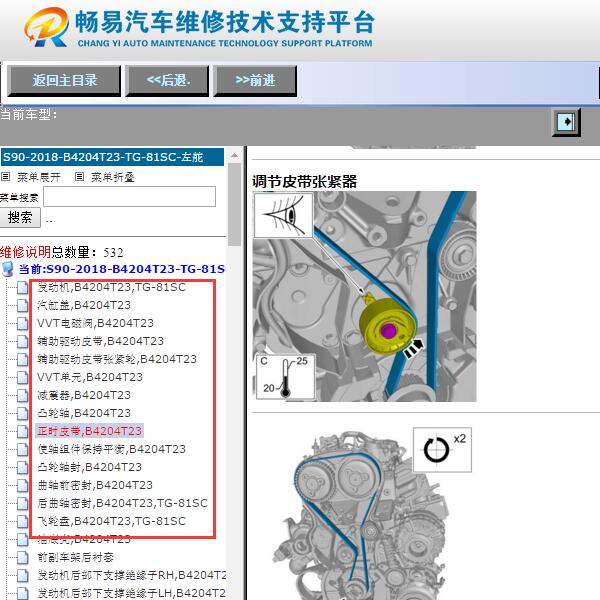Go forward with the >>前进 button
The width and height of the screenshot is (600, 600).
pyautogui.click(x=255, y=81)
